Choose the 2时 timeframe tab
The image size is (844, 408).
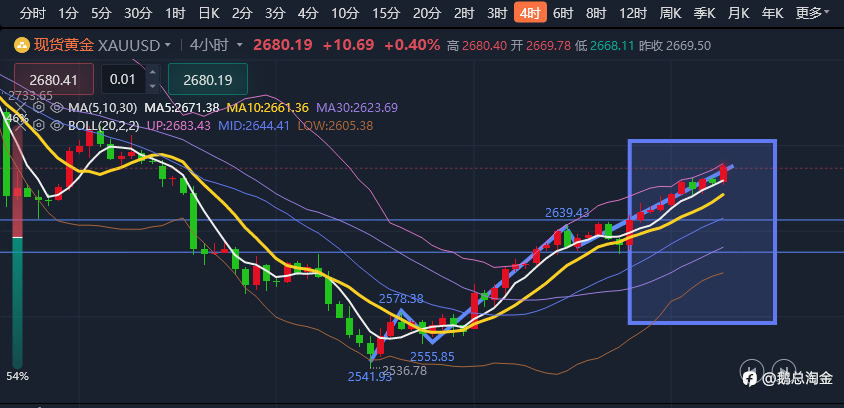pos(464,13)
